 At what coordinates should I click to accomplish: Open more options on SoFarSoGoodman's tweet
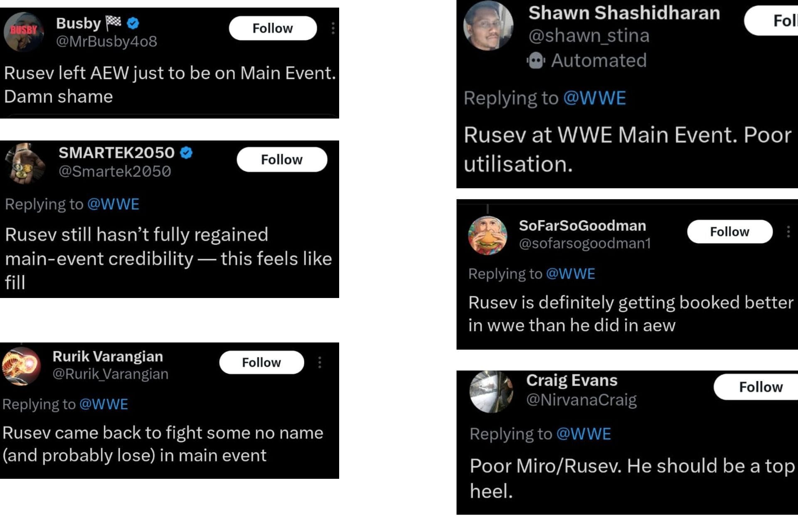point(787,232)
